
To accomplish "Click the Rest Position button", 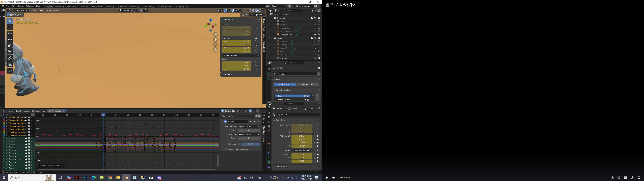I will click(308, 84).
